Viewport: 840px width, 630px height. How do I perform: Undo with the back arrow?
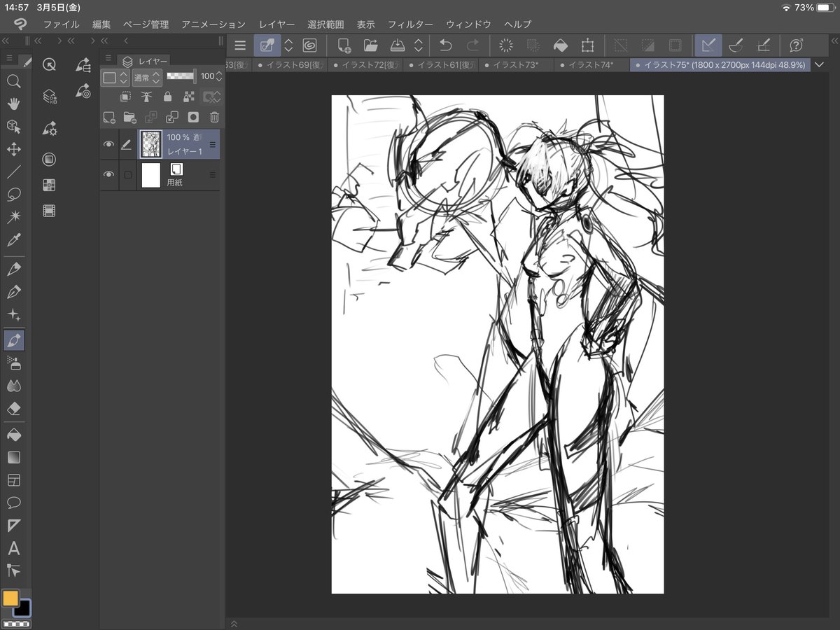[x=445, y=45]
